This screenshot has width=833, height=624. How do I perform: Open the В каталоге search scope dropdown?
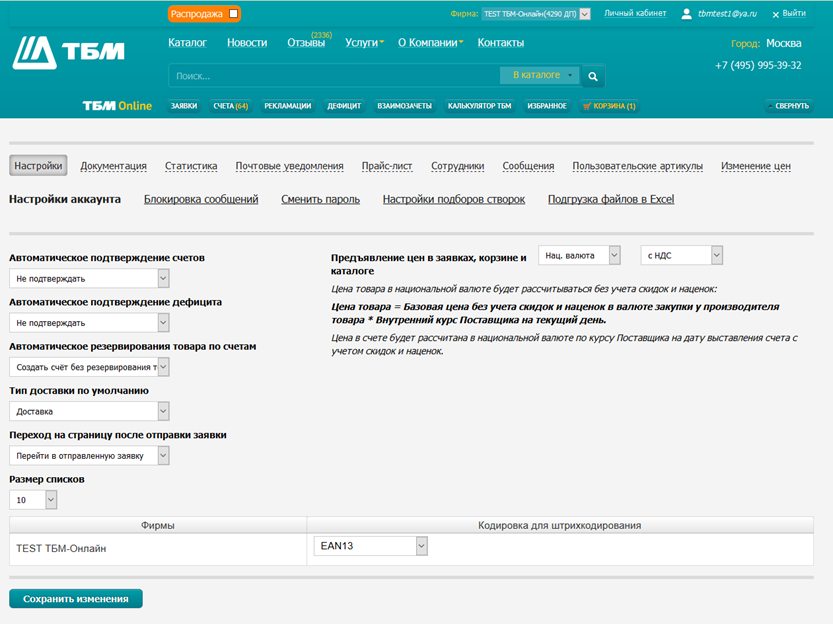[x=540, y=75]
